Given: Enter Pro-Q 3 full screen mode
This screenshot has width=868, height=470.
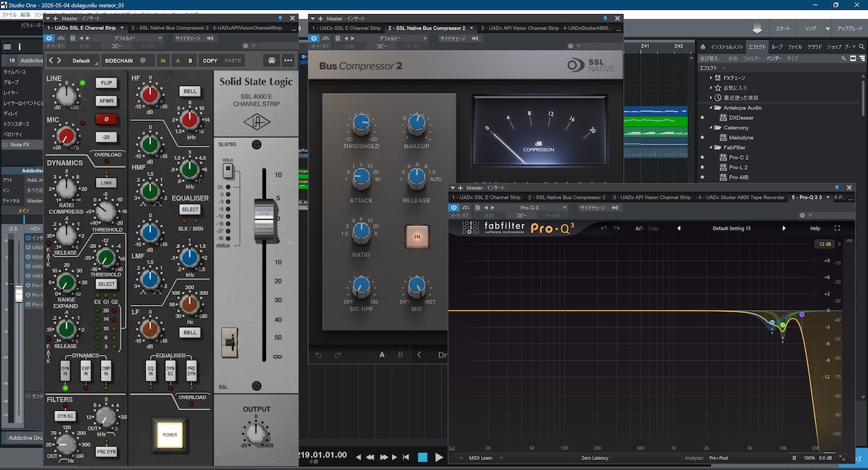Looking at the screenshot, I should [837, 228].
